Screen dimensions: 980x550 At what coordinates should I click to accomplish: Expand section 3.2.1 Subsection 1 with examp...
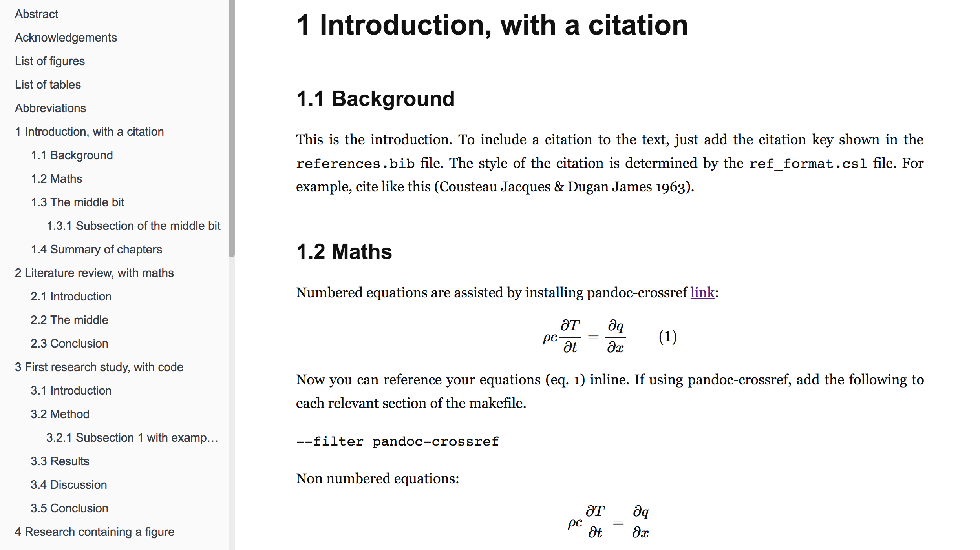point(128,437)
